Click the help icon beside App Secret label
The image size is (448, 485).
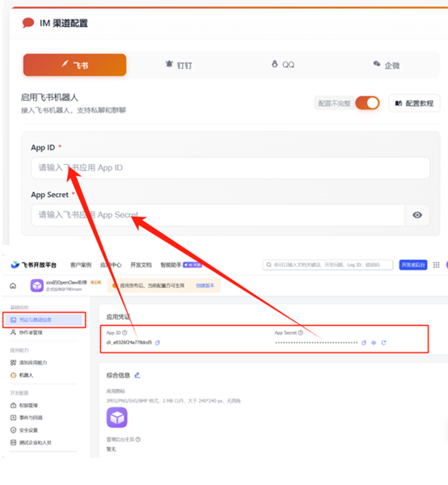tap(301, 333)
